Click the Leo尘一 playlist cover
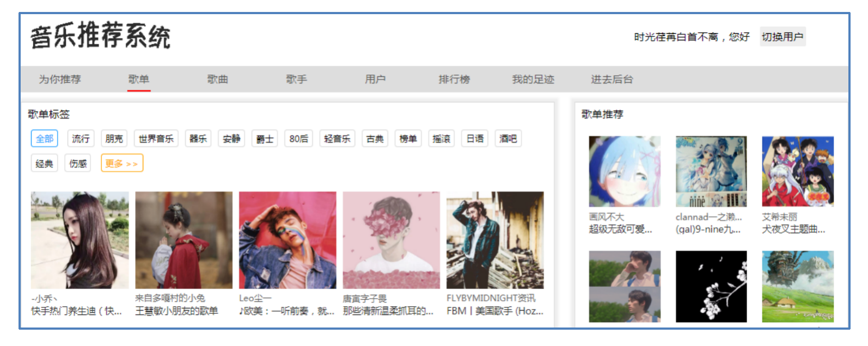The width and height of the screenshot is (868, 346). [288, 240]
